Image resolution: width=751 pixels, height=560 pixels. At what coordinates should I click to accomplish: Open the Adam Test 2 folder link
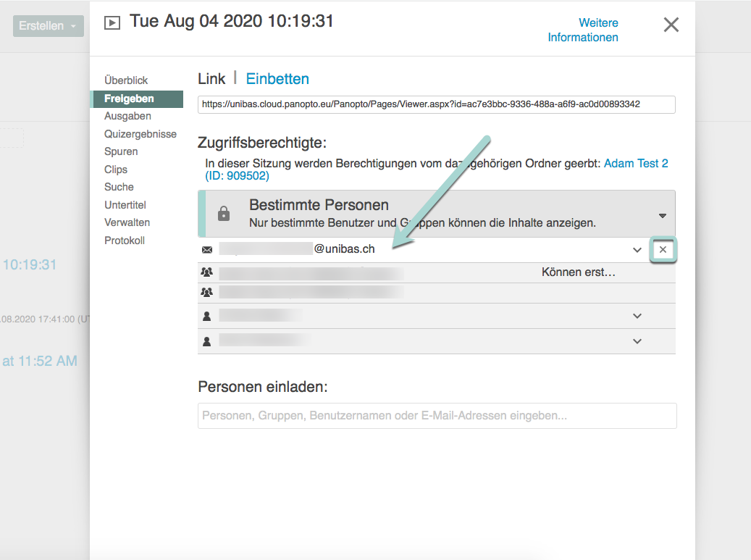636,164
